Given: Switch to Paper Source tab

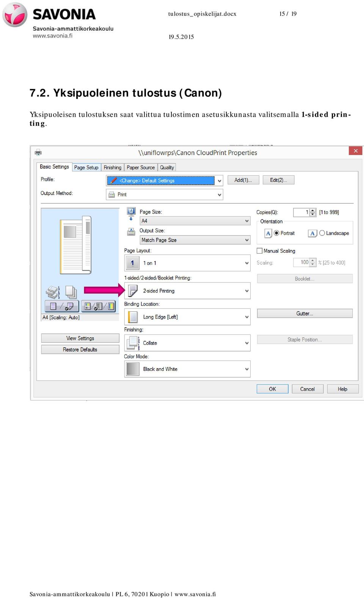Looking at the screenshot, I should [141, 167].
